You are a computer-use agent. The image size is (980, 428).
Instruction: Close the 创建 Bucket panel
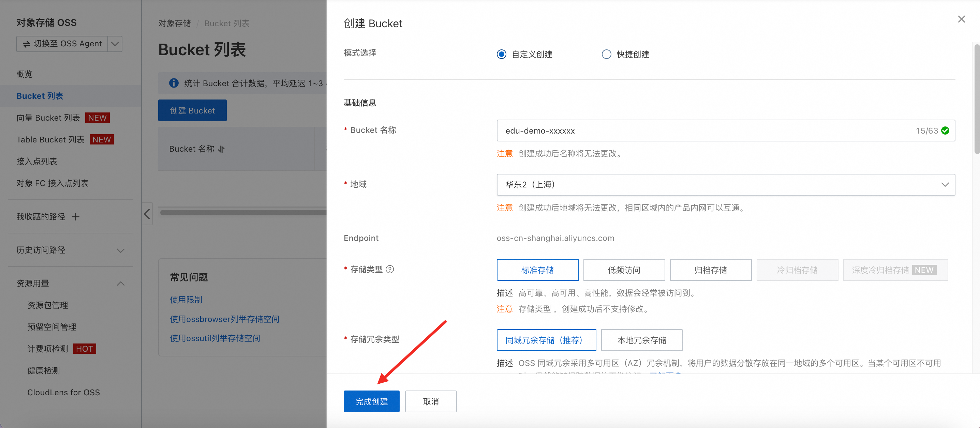(961, 19)
